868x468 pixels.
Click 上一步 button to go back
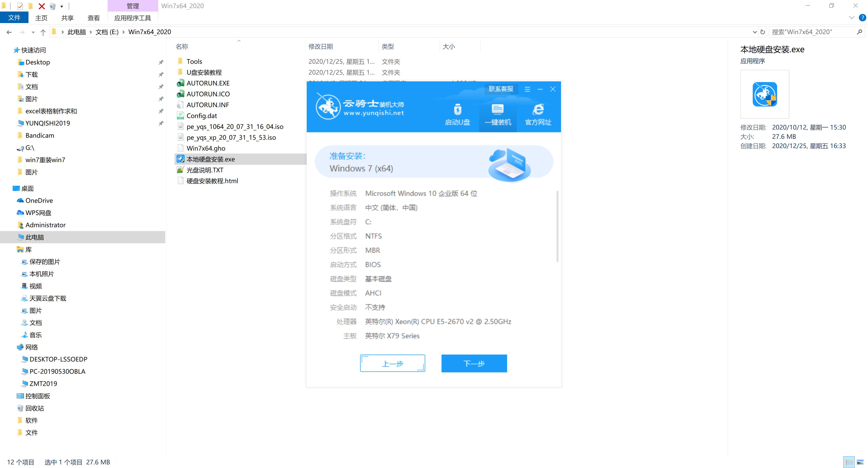393,363
